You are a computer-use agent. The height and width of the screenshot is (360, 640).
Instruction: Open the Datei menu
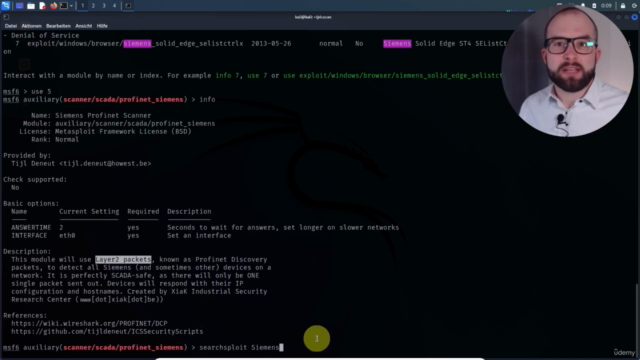pyautogui.click(x=11, y=26)
